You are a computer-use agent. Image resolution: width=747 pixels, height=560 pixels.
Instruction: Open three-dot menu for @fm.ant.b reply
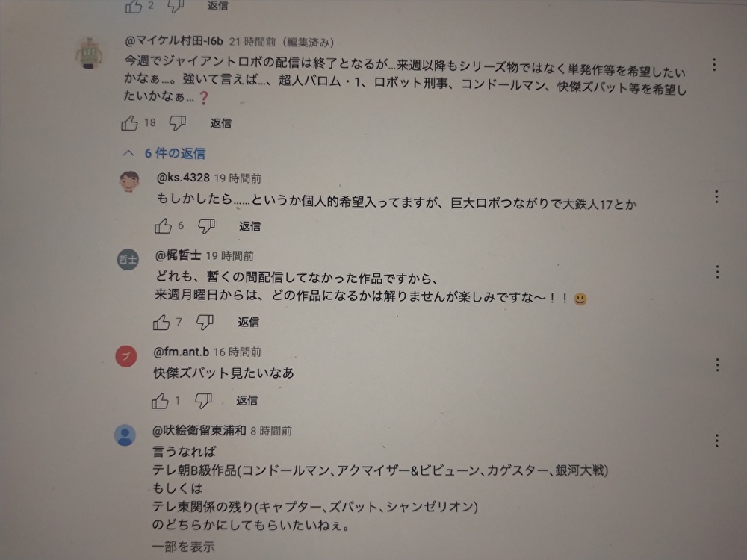click(x=717, y=365)
